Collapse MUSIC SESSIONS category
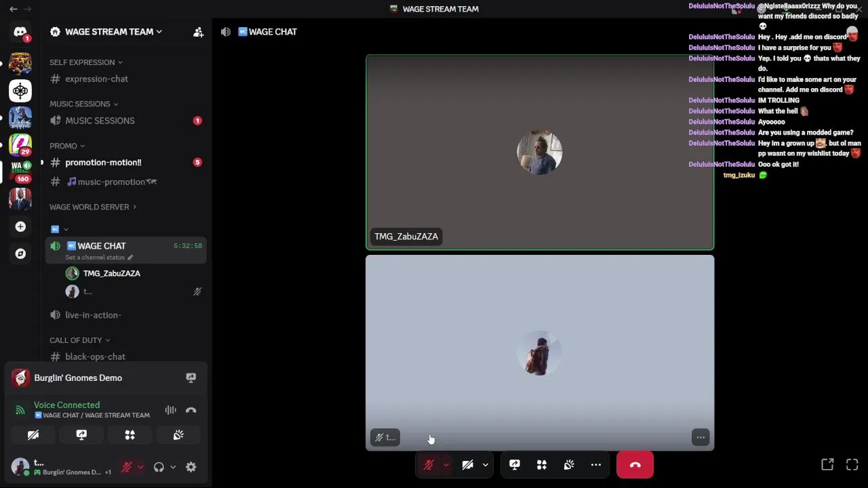The width and height of the screenshot is (868, 488). (x=84, y=104)
